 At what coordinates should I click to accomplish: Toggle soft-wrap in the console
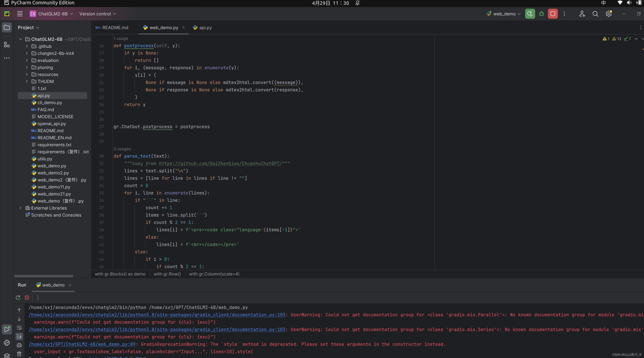pyautogui.click(x=19, y=328)
